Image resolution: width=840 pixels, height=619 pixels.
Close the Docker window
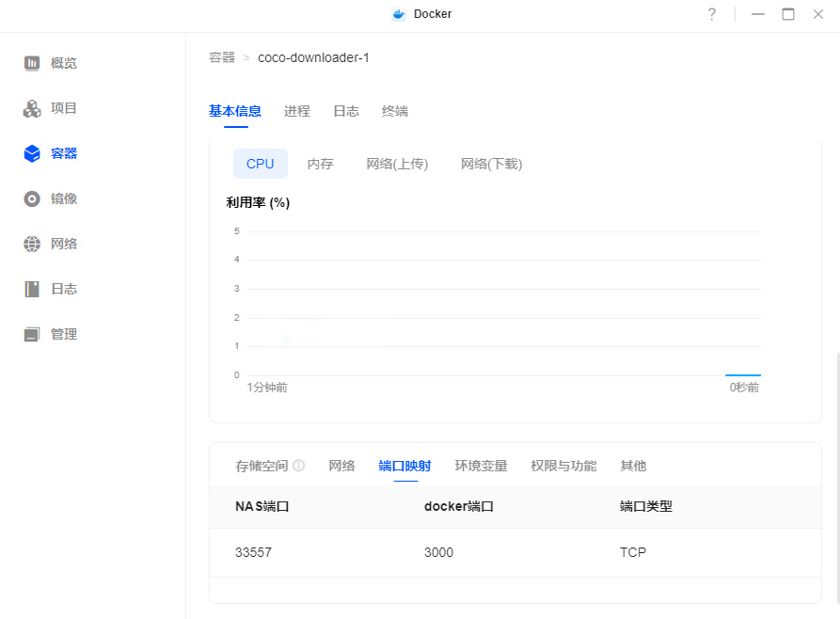(818, 14)
